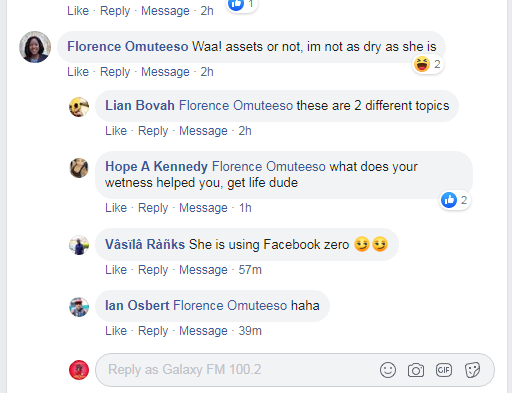The image size is (512, 393).
Task: Like Vâsïlâ Râñks' comment
Action: (x=116, y=270)
